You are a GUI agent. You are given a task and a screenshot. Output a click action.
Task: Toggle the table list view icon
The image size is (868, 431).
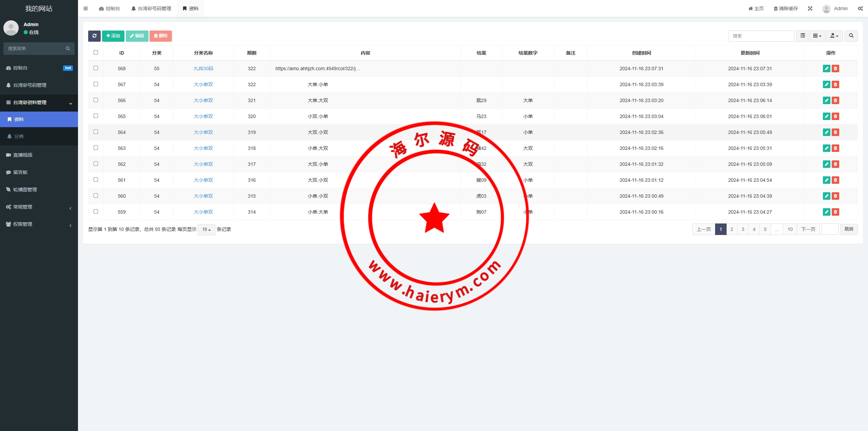point(803,36)
